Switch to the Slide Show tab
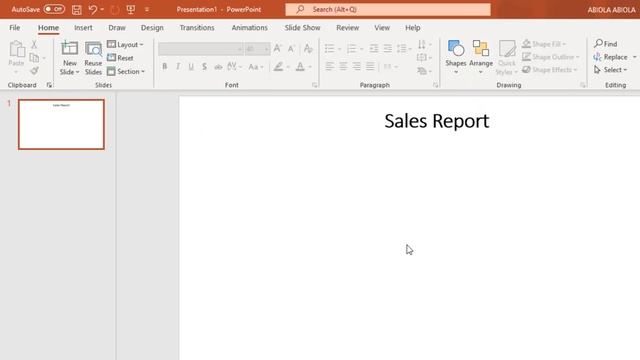 pyautogui.click(x=302, y=28)
